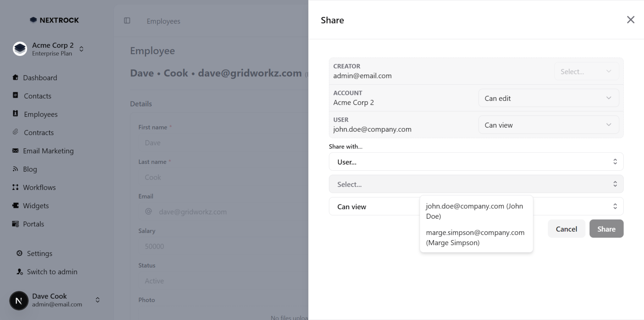The width and height of the screenshot is (644, 320).
Task: Toggle the sidebar panel icon near Employees header
Action: click(127, 21)
